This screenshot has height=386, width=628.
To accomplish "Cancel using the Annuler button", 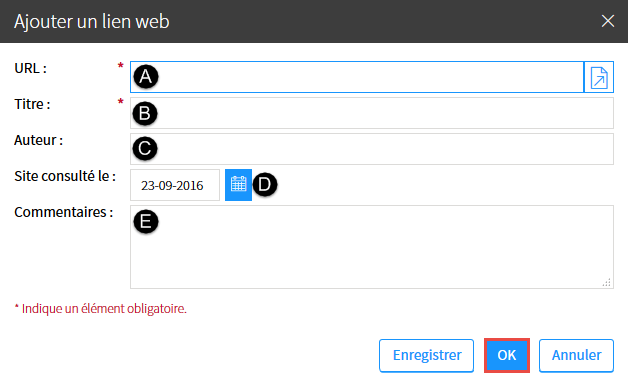I will (576, 356).
